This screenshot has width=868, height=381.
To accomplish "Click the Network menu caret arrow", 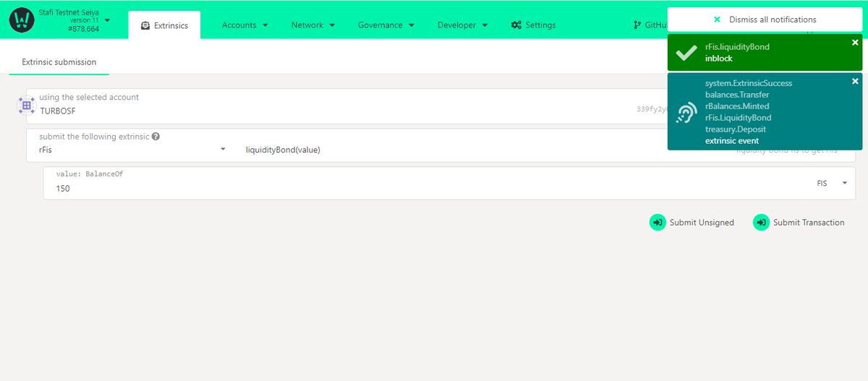I will pyautogui.click(x=332, y=25).
